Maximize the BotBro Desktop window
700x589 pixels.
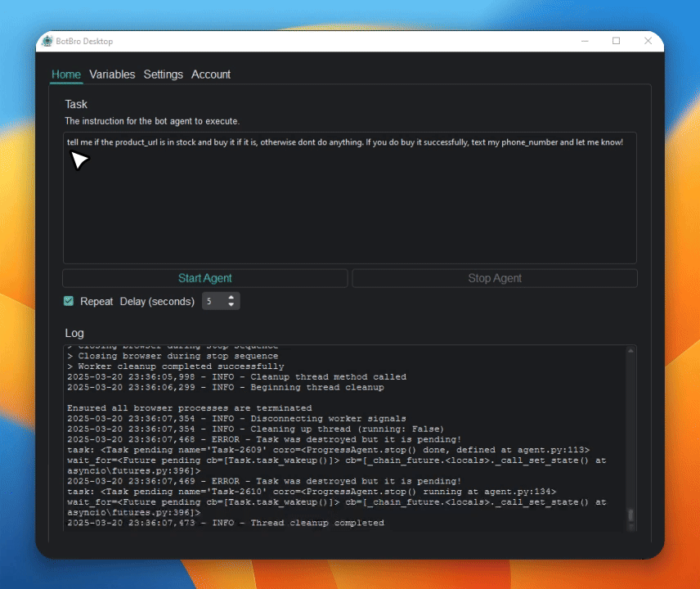(617, 41)
